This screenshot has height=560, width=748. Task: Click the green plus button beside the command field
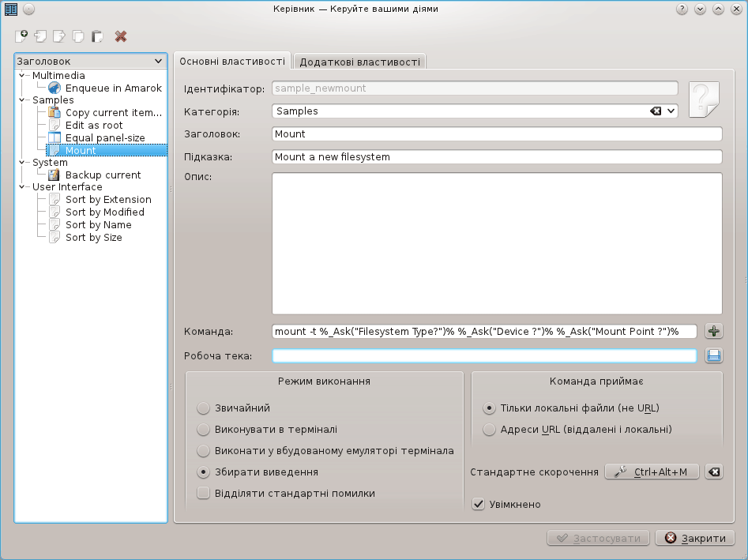tap(714, 332)
